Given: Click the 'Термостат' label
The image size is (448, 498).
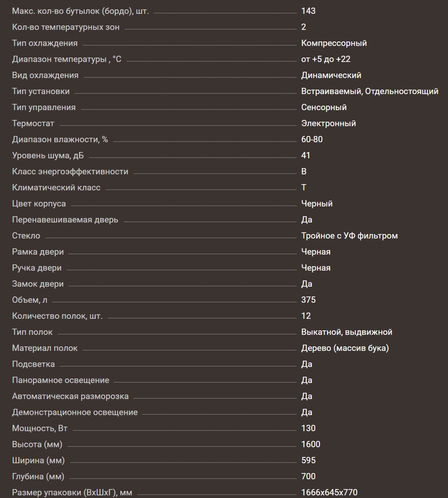Looking at the screenshot, I should click(x=33, y=123).
